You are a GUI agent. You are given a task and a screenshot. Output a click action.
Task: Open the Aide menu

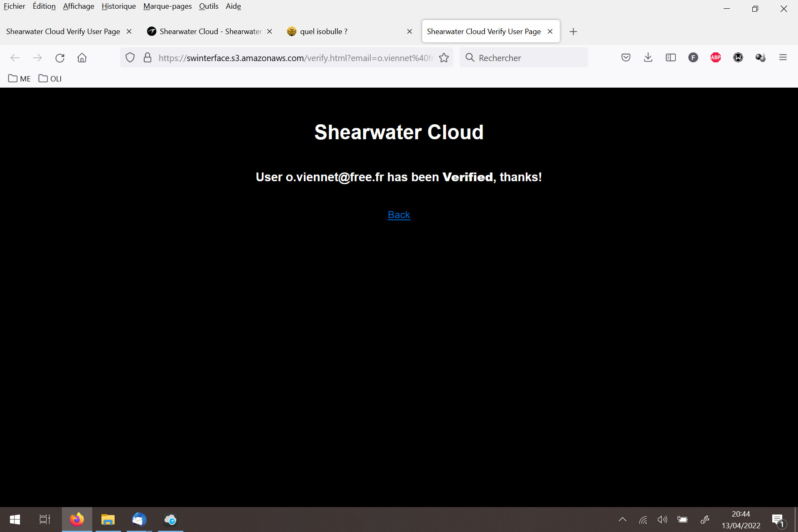[233, 6]
